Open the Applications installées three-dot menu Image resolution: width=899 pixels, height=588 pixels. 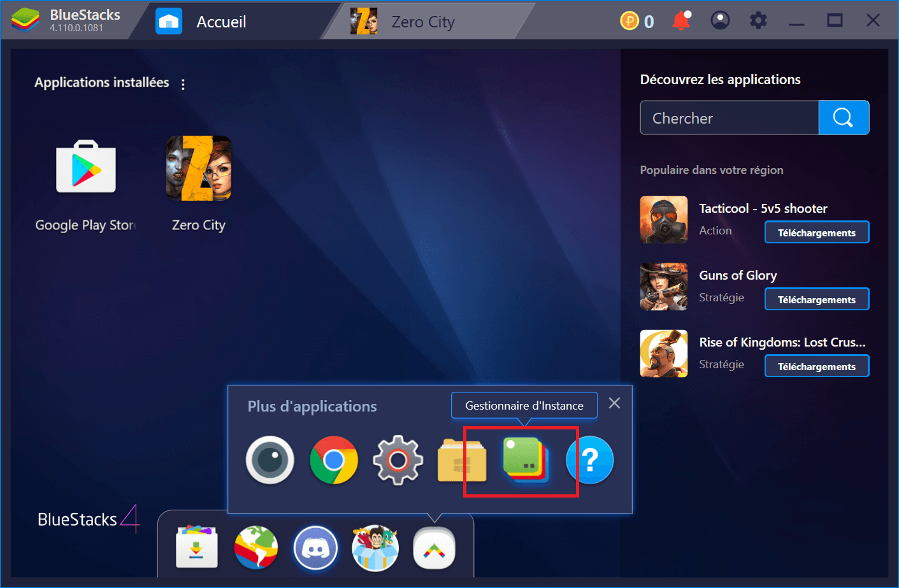(183, 84)
